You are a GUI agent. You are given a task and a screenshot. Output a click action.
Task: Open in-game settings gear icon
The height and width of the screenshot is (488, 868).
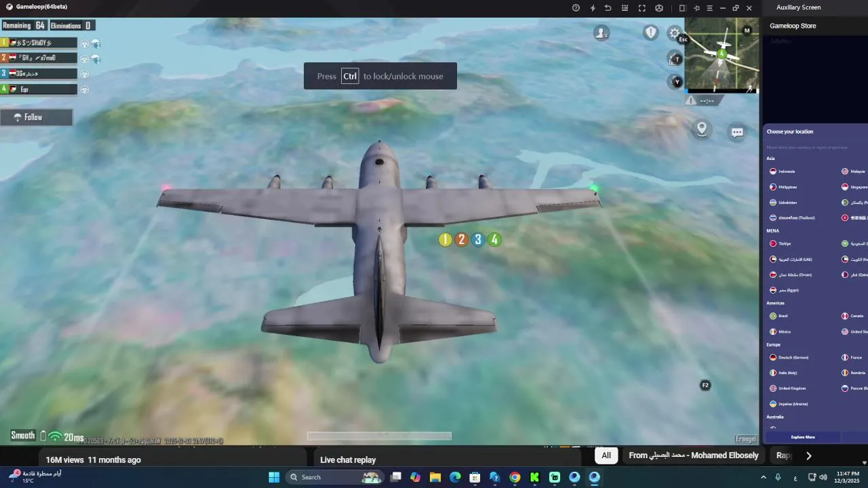pos(675,33)
